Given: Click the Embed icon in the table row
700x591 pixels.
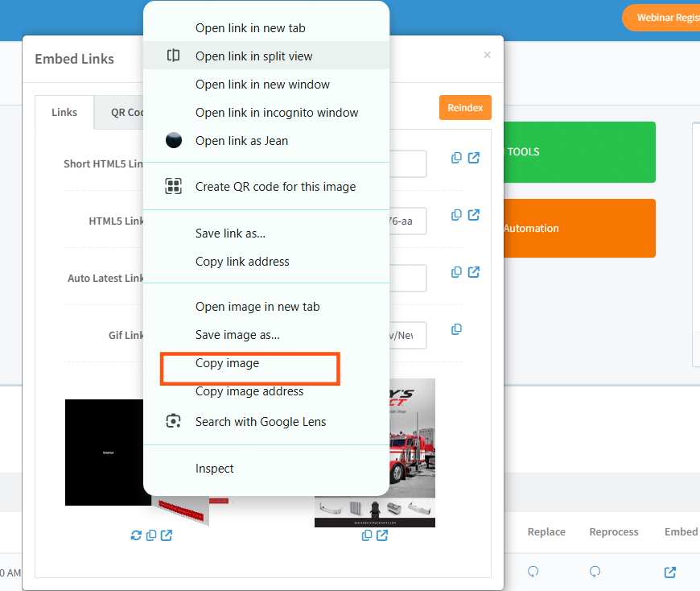Looking at the screenshot, I should (669, 572).
